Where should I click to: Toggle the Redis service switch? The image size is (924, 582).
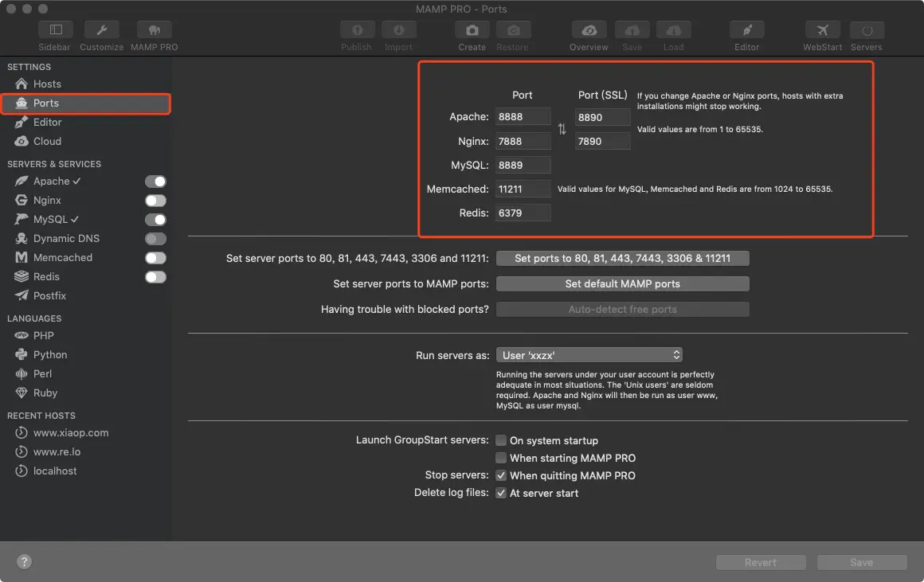(x=155, y=277)
